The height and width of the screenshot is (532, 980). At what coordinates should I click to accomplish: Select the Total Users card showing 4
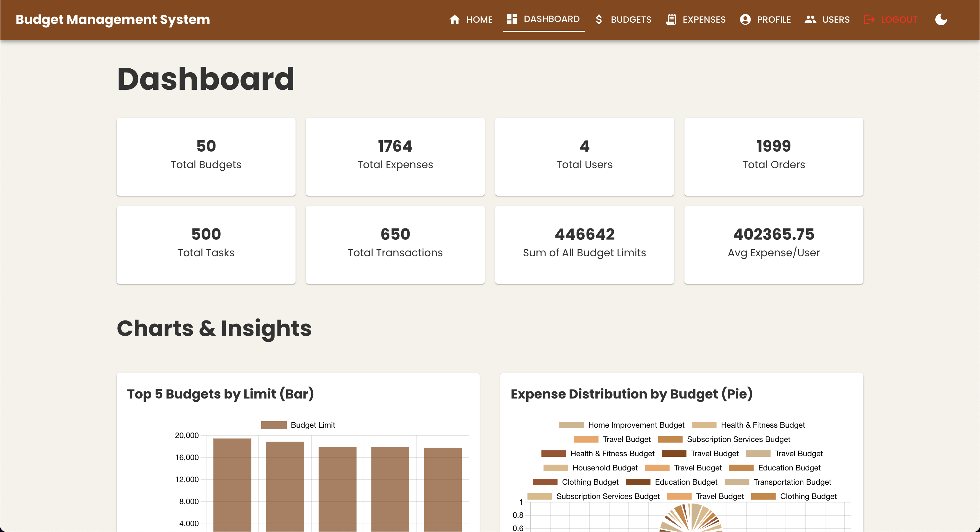(x=584, y=157)
